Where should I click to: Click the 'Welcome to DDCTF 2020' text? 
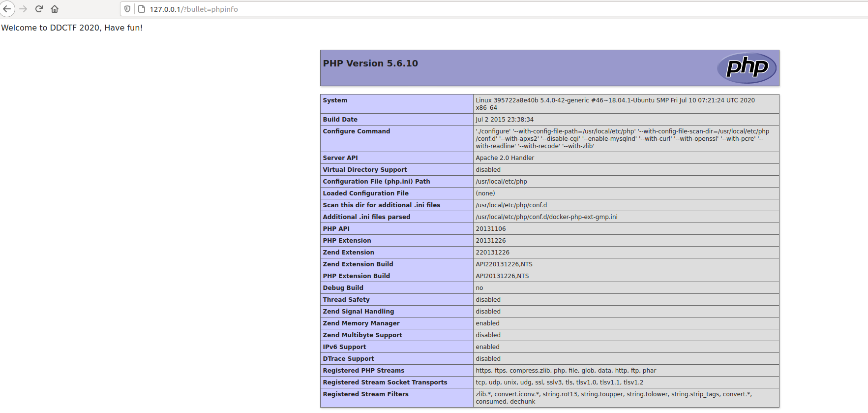(x=72, y=28)
